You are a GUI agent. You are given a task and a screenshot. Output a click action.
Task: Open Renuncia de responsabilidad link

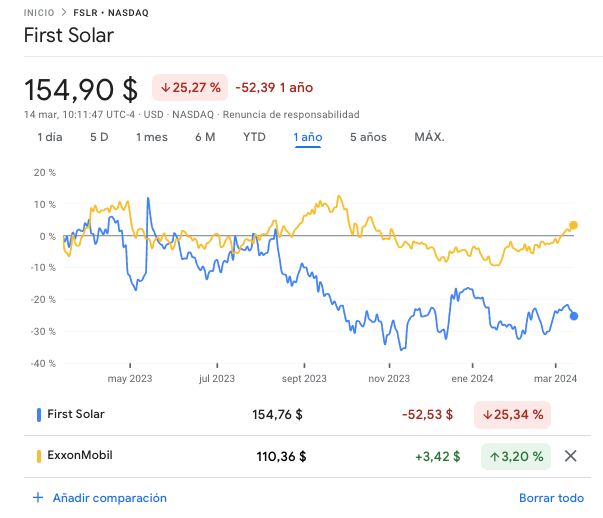click(291, 115)
